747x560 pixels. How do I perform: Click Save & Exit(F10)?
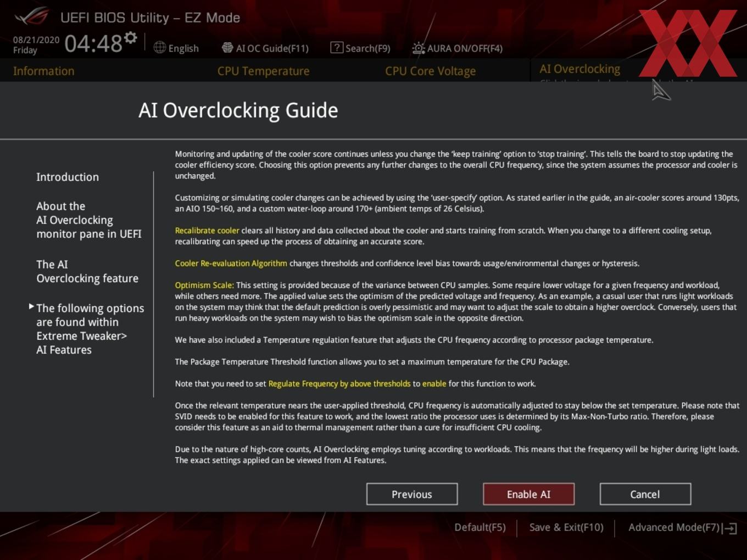566,527
